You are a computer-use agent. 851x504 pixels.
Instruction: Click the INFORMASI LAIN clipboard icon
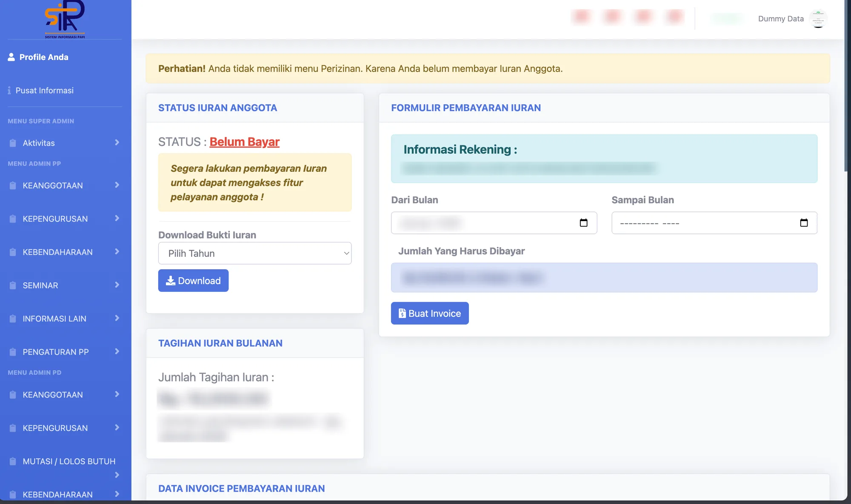[13, 319]
